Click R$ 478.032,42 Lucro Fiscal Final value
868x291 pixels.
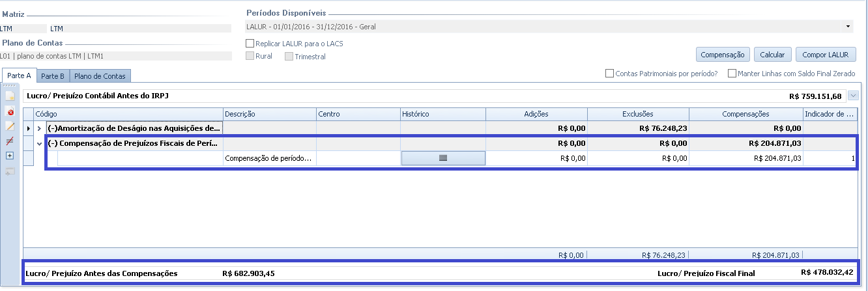828,273
